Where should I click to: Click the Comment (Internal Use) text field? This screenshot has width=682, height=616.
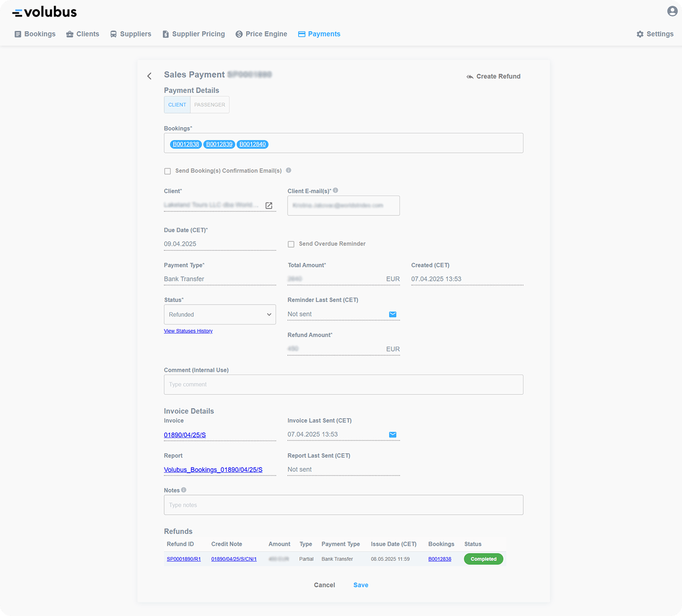(x=343, y=385)
